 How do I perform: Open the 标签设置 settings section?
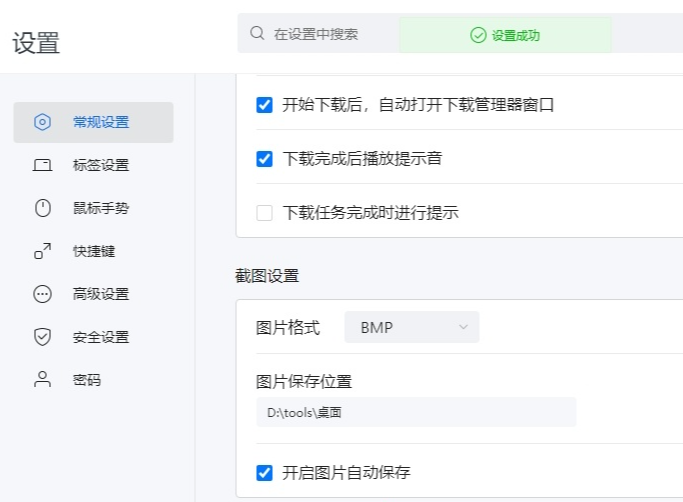101,165
